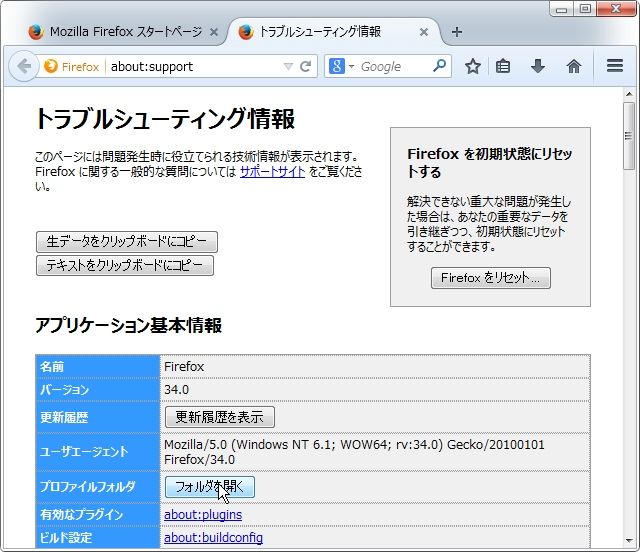Open the address bar history dropdown arrow
Viewport: 640px width, 552px height.
point(288,66)
